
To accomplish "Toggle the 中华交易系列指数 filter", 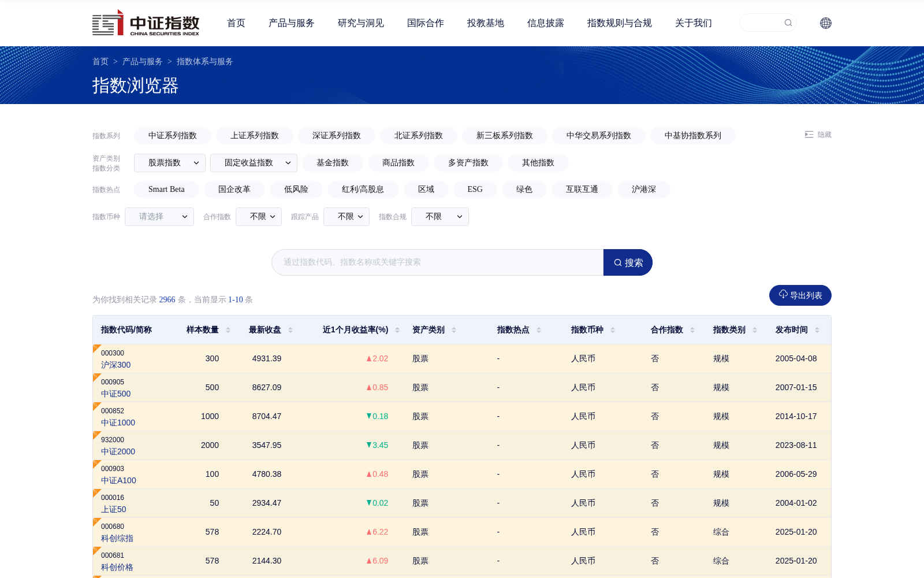I will coord(599,136).
